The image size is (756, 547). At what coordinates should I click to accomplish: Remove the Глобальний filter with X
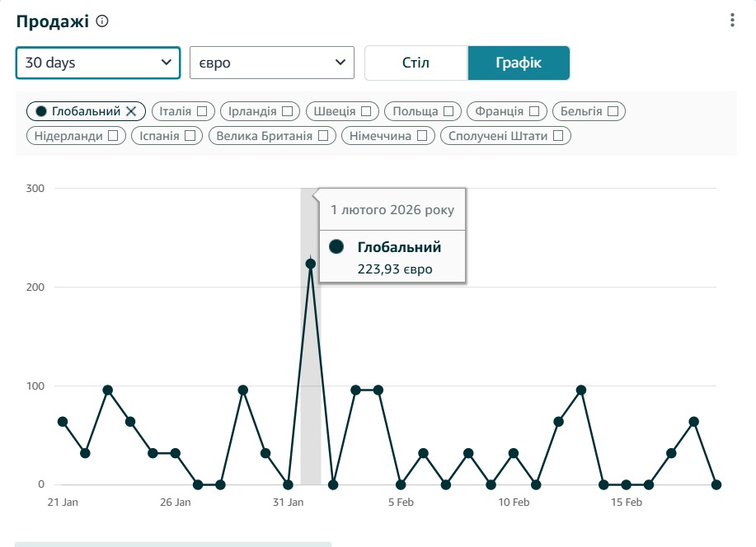[131, 111]
